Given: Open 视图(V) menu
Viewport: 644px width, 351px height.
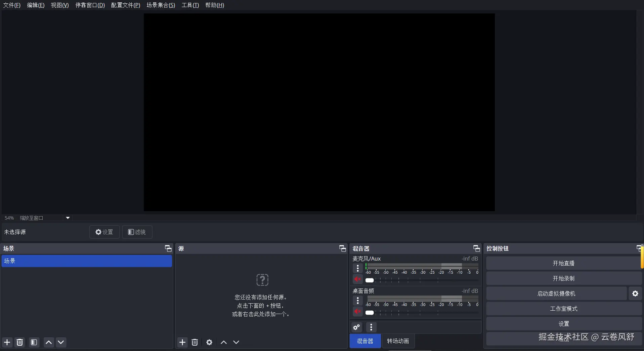Looking at the screenshot, I should tap(60, 5).
